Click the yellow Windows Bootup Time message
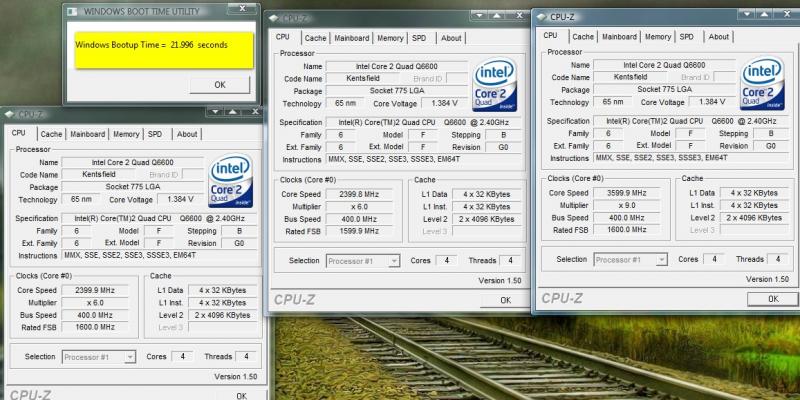Image resolution: width=800 pixels, height=400 pixels. [x=164, y=50]
